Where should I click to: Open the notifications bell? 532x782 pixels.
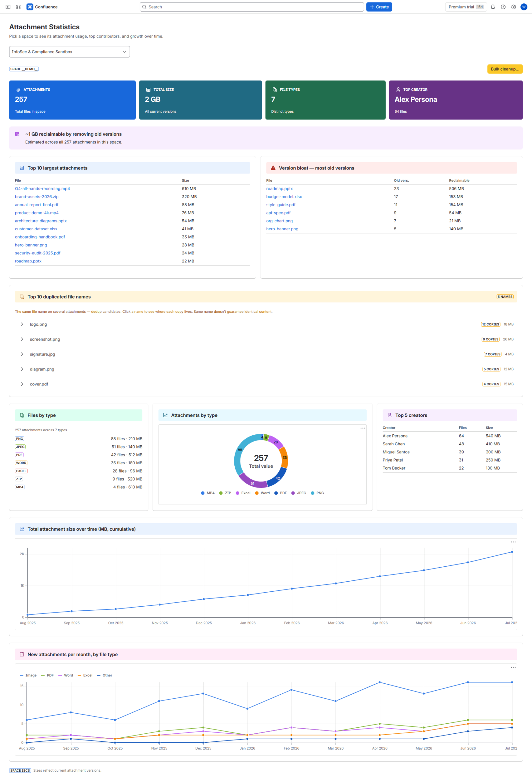coord(493,7)
